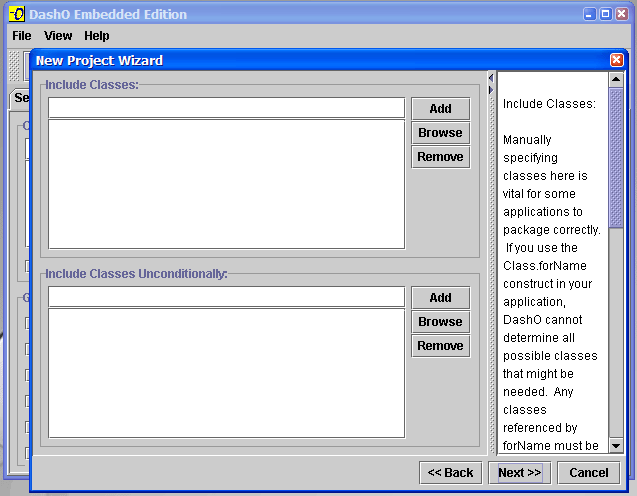Click the 'Class.forName' help text

pyautogui.click(x=544, y=266)
